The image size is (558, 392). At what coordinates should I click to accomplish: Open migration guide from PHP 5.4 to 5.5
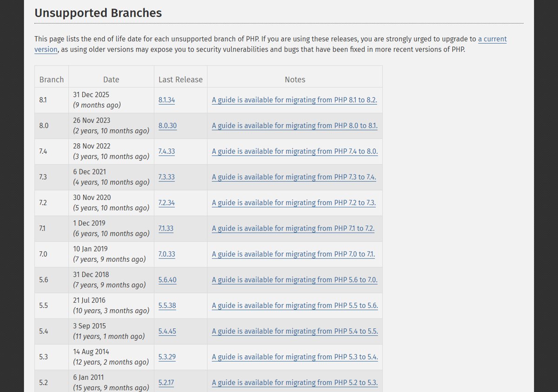click(x=295, y=332)
